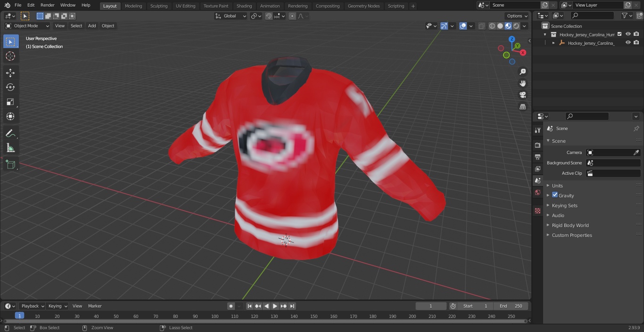This screenshot has width=644, height=332.
Task: Click the current frame number field
Action: 431,306
